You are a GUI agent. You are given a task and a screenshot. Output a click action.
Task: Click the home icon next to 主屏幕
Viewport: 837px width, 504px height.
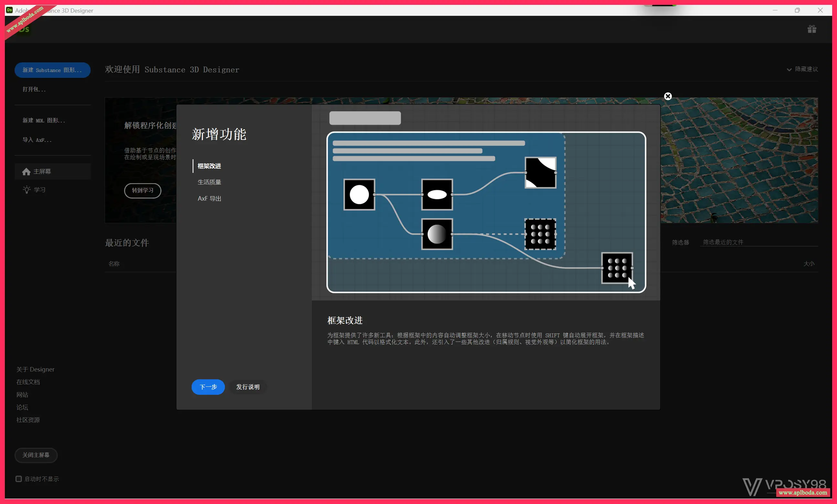[26, 172]
